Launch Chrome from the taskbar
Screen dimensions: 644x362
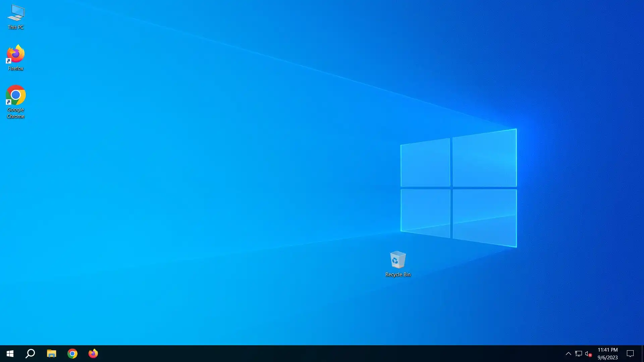pos(72,354)
